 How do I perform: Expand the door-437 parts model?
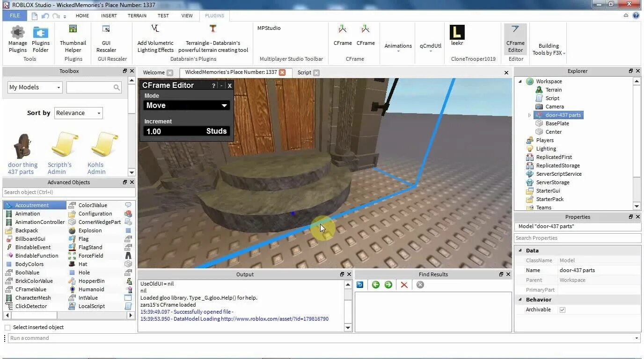(529, 115)
